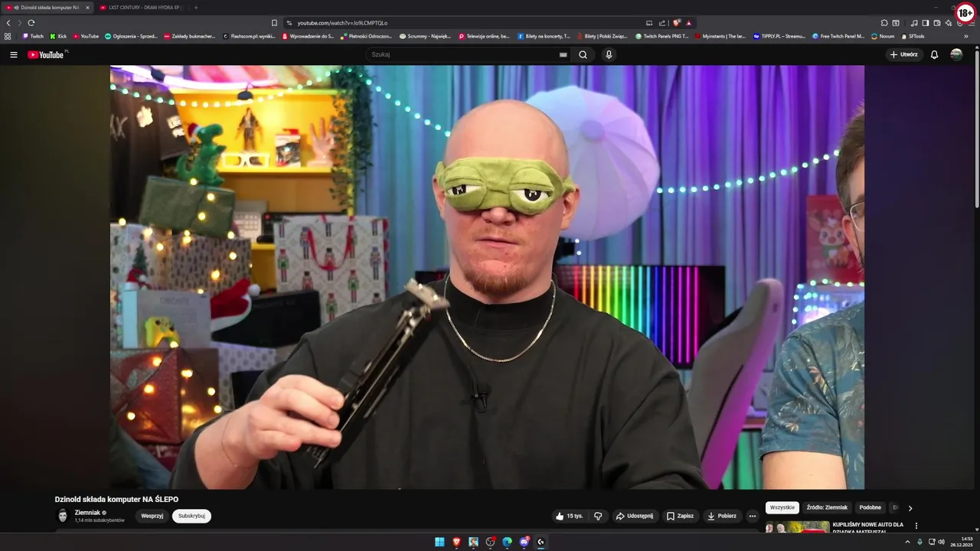Toggle the Subskrybuj subscribe button
980x551 pixels.
(191, 516)
